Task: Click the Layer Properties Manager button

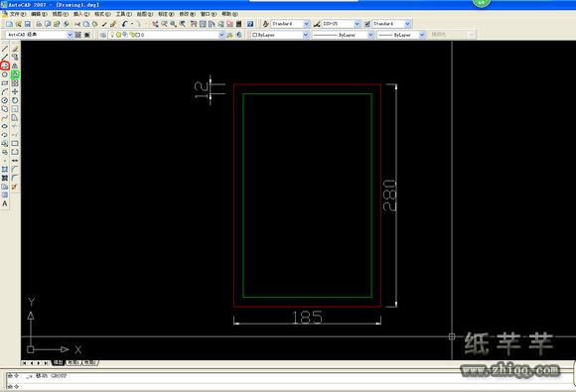Action: click(103, 35)
